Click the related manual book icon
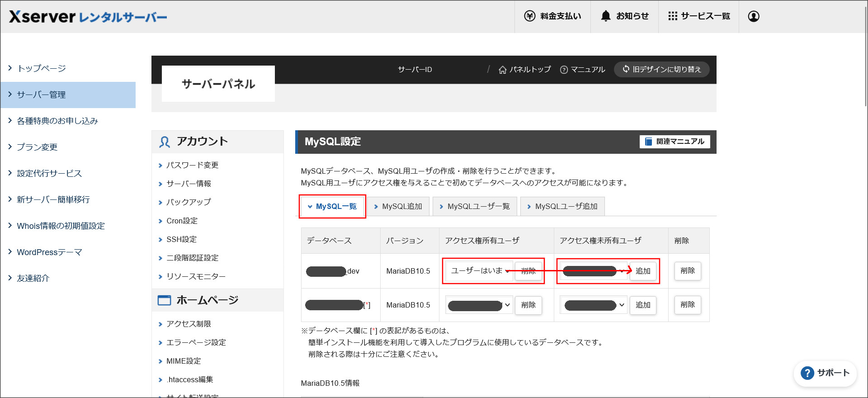868x398 pixels. pyautogui.click(x=648, y=142)
